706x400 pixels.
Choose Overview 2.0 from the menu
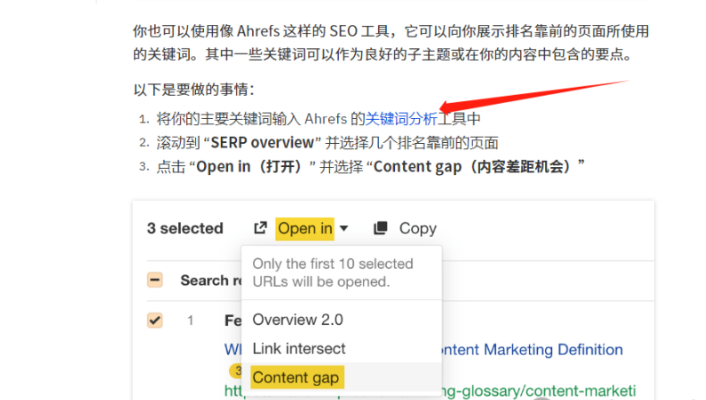coord(297,320)
